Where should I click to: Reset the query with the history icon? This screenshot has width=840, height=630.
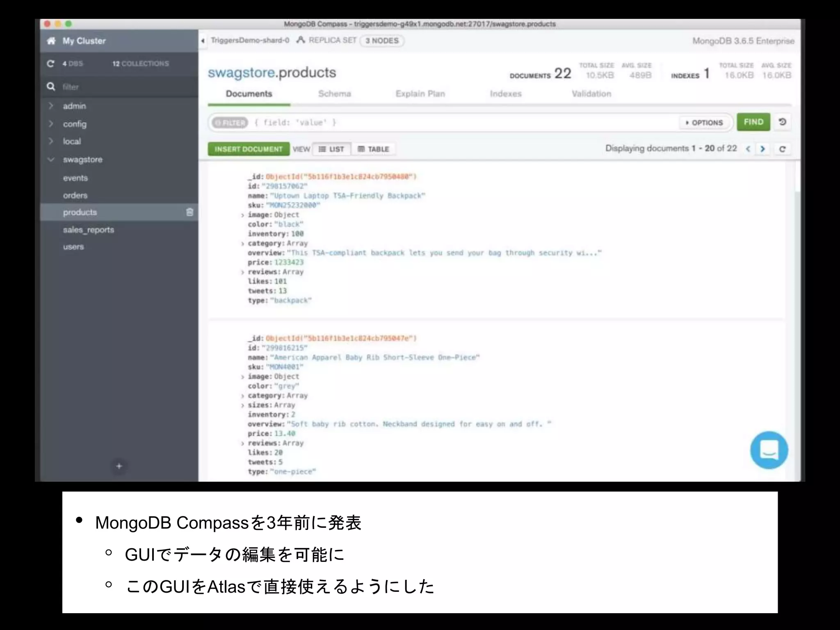(x=782, y=122)
